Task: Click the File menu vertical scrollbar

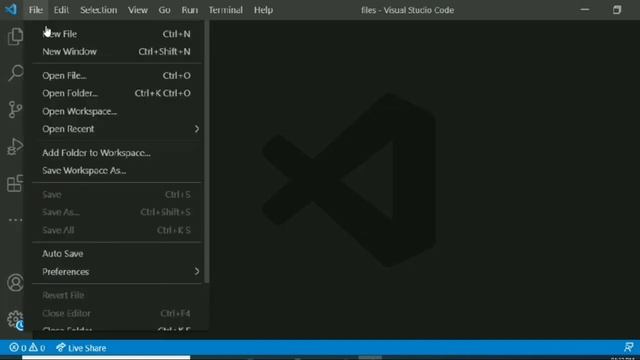Action: [x=207, y=151]
